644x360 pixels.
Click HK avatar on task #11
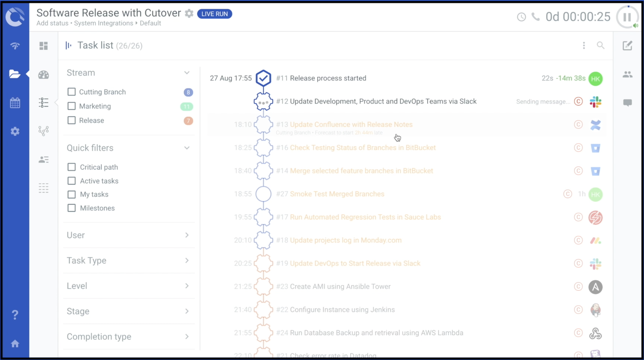pos(596,79)
